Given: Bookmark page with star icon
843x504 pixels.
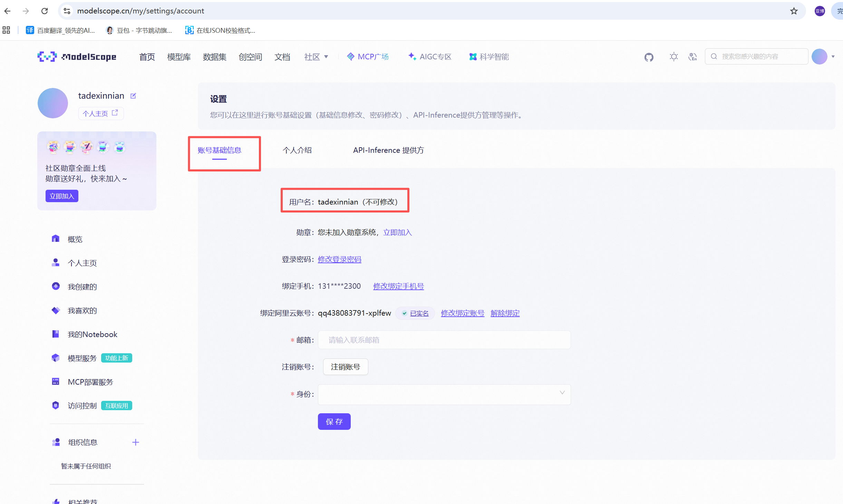Looking at the screenshot, I should [794, 11].
